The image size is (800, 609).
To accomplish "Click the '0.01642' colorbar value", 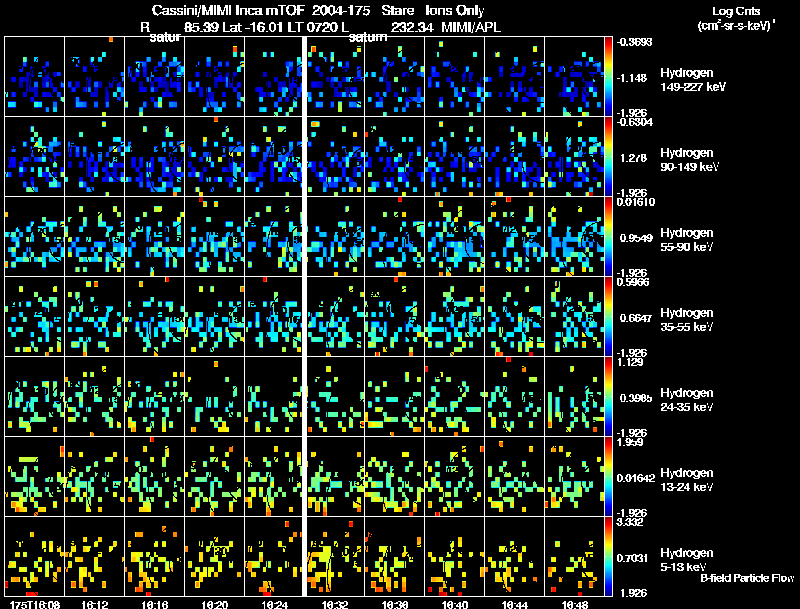I will click(636, 478).
